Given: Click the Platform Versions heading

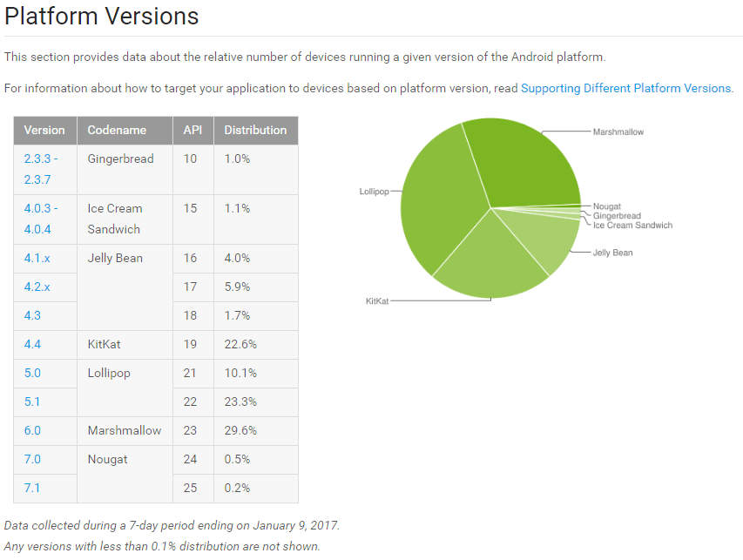Looking at the screenshot, I should coord(101,16).
